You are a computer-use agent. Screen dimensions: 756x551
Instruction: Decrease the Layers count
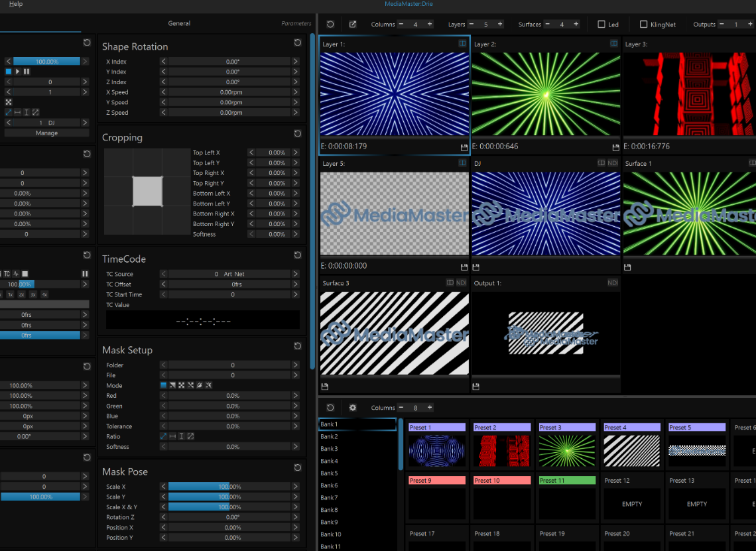472,24
